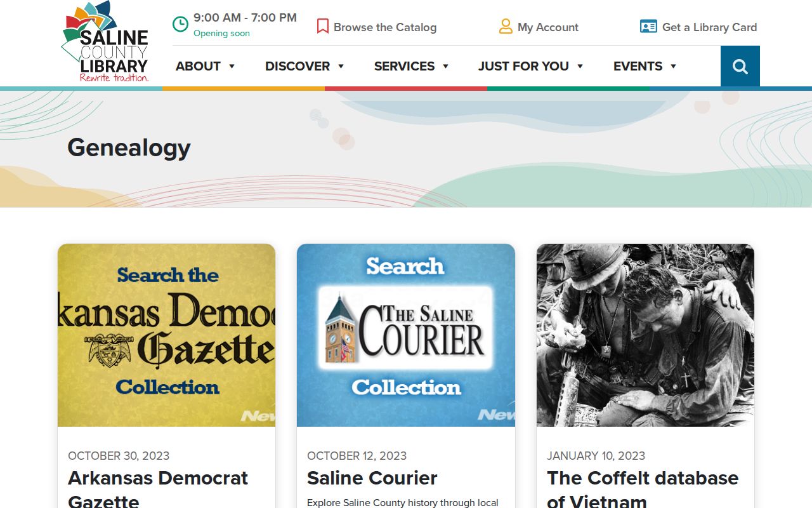This screenshot has width=812, height=508.
Task: Open the Saline Courier article title
Action: [x=372, y=478]
